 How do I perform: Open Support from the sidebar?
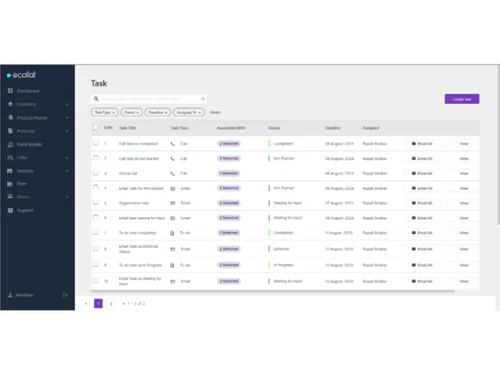(25, 210)
